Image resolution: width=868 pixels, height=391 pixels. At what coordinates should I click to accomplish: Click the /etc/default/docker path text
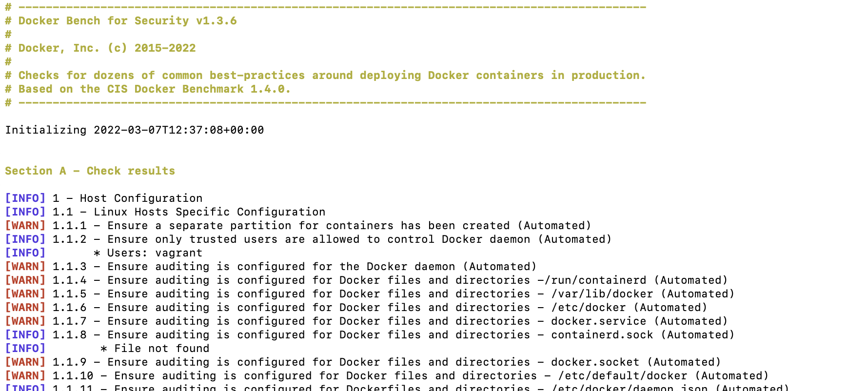pyautogui.click(x=623, y=376)
